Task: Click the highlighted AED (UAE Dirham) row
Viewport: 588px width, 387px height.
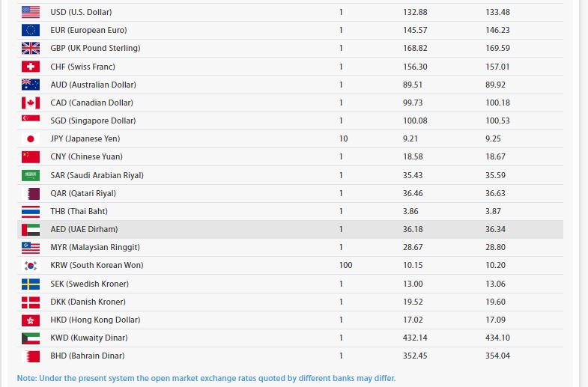Action: coord(290,229)
